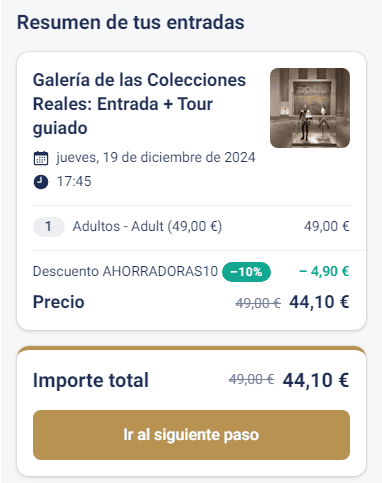Click the Adultos - Adult (49,00 €) label
This screenshot has width=382, height=483.
(x=147, y=227)
